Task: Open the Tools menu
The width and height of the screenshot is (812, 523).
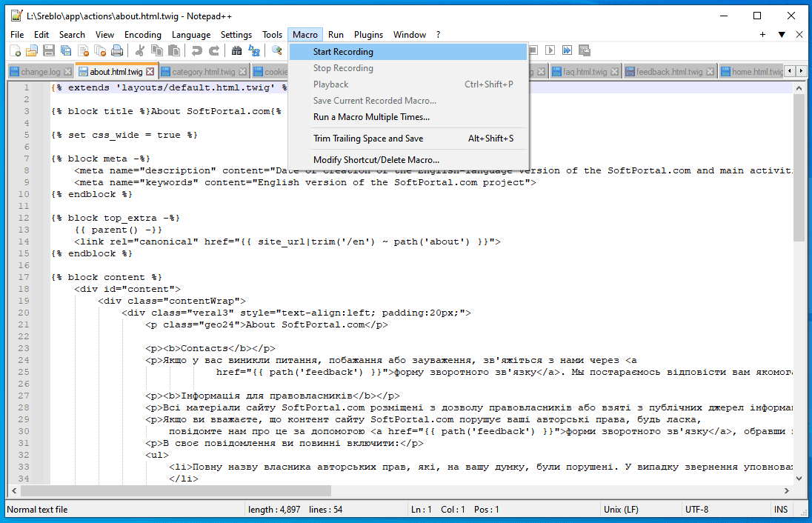Action: pos(273,35)
